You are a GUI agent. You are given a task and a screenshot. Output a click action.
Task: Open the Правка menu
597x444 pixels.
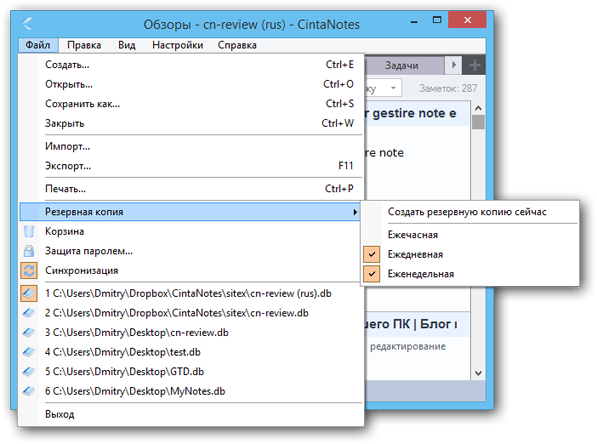[x=84, y=45]
